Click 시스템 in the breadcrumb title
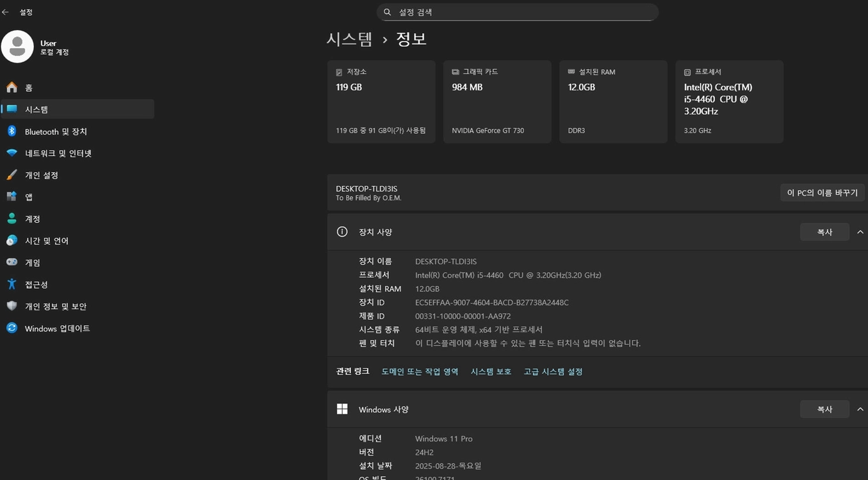Image resolution: width=868 pixels, height=480 pixels. [x=349, y=38]
